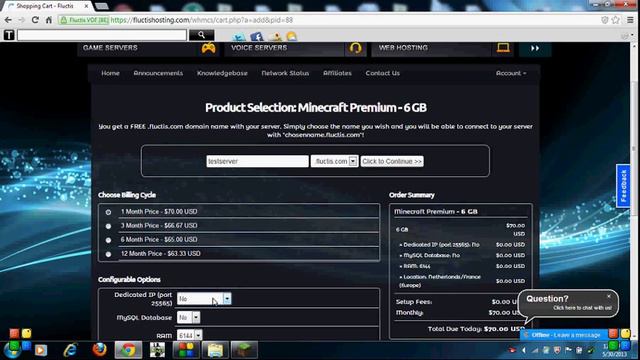Viewport: 640px width, 360px height.
Task: Open Announcements in the nav bar
Action: click(158, 73)
